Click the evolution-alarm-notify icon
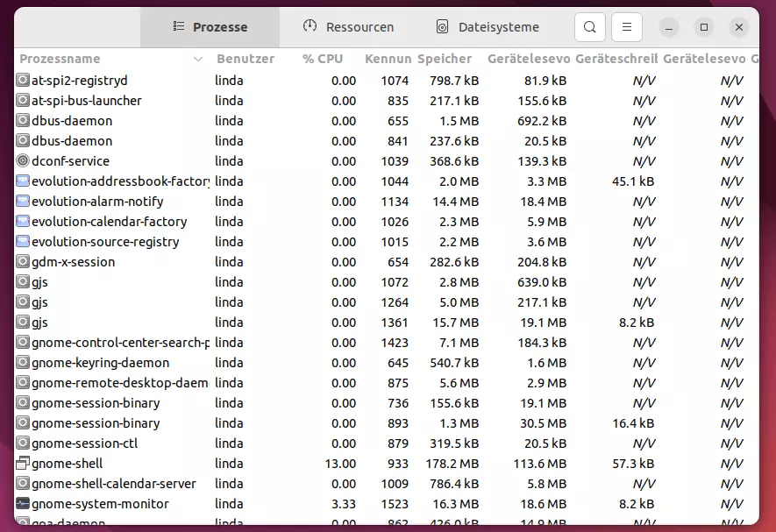This screenshot has height=532, width=776. (23, 202)
